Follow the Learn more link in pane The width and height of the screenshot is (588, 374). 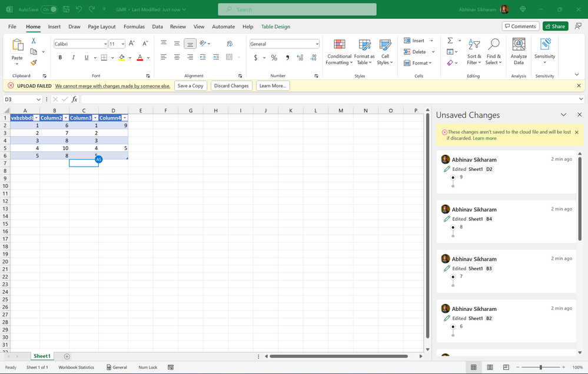484,138
